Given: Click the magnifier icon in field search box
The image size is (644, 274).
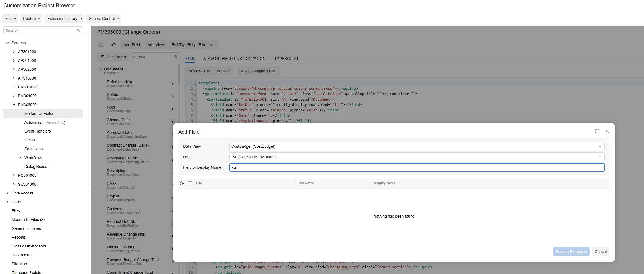Looking at the screenshot, I should click(176, 57).
